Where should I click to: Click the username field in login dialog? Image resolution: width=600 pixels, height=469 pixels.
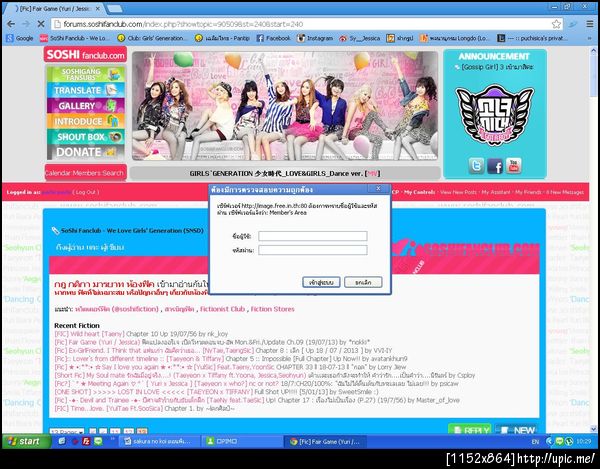313,236
